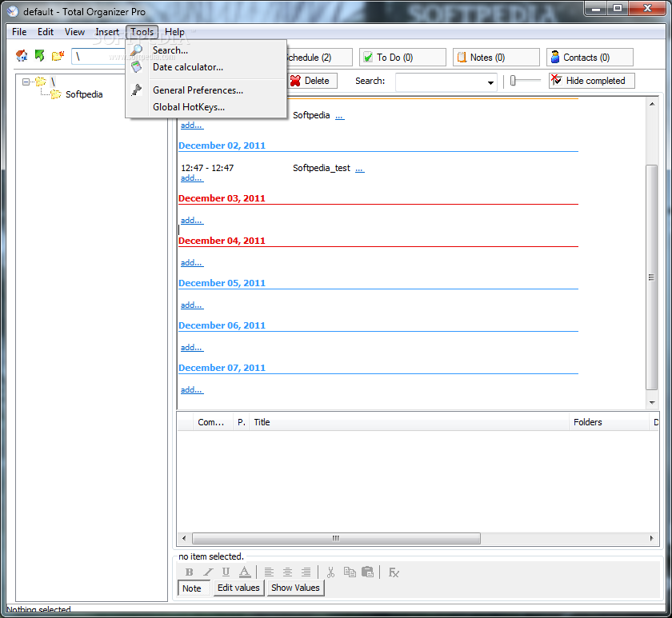Click the schedule scroll up arrow
This screenshot has width=672, height=618.
(652, 104)
